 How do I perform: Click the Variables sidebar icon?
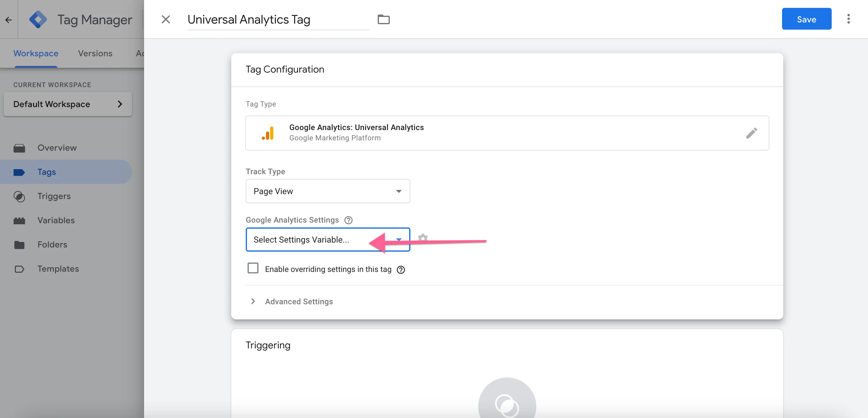pyautogui.click(x=20, y=220)
